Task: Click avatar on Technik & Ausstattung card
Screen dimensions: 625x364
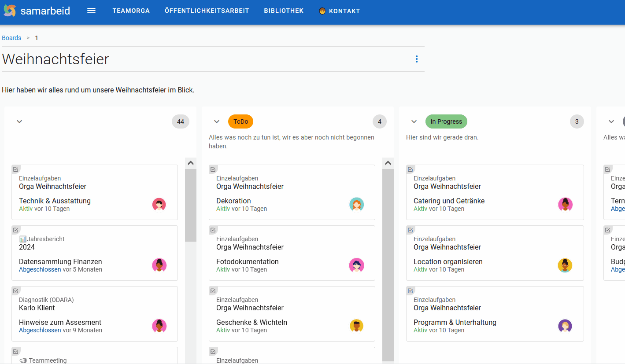Action: [x=159, y=204]
